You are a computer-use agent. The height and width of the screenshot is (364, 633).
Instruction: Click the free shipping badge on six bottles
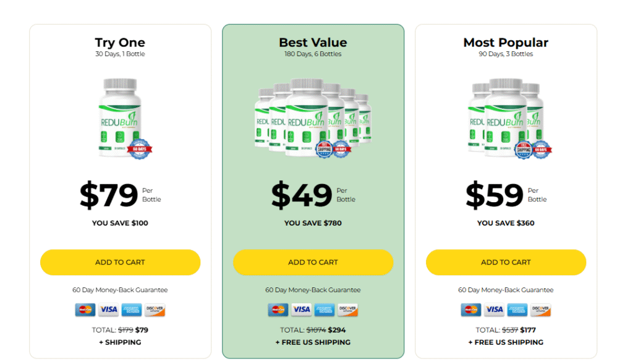325,149
